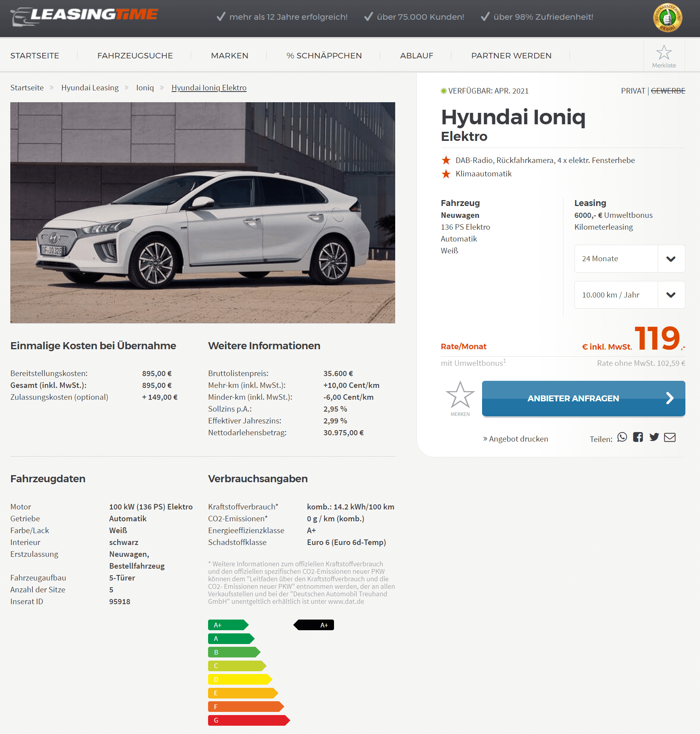
Task: Click 'Kilometerleasing' text
Action: [x=604, y=227]
